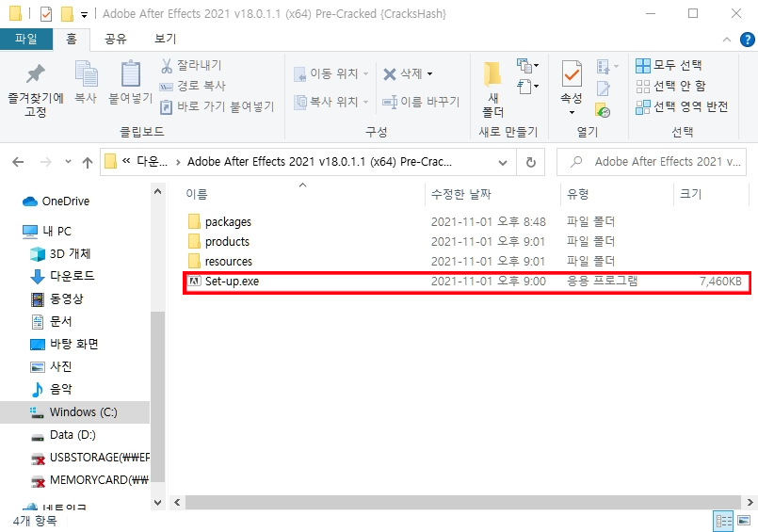Switch to the 홈 (Home) tab

(x=72, y=39)
